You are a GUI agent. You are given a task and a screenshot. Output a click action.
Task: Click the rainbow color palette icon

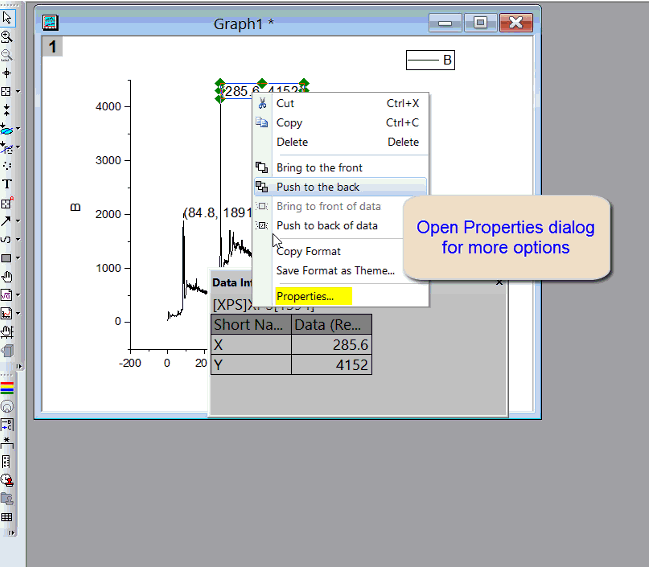pyautogui.click(x=7, y=387)
